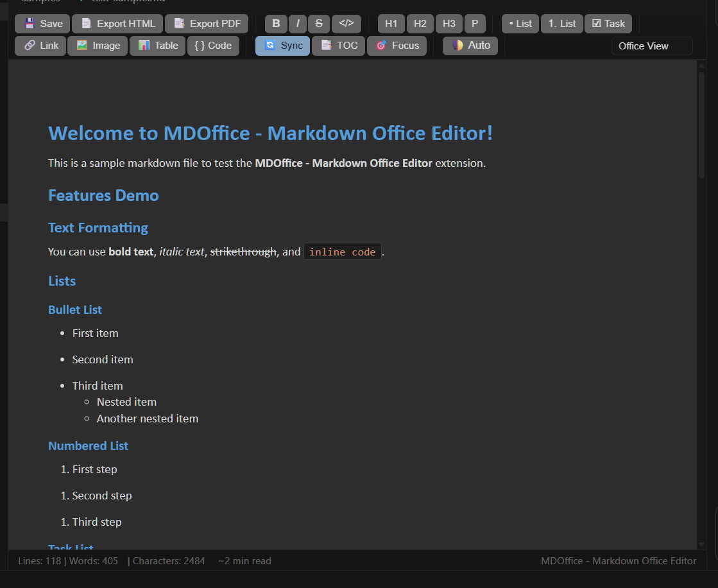This screenshot has width=718, height=588.
Task: Click the 'Features Demo' heading
Action: coord(103,196)
